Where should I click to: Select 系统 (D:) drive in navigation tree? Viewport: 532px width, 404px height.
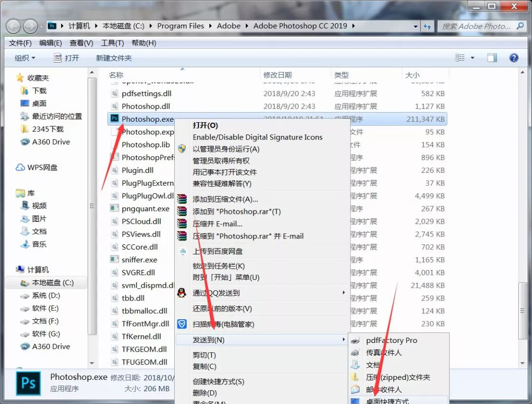pos(46,296)
